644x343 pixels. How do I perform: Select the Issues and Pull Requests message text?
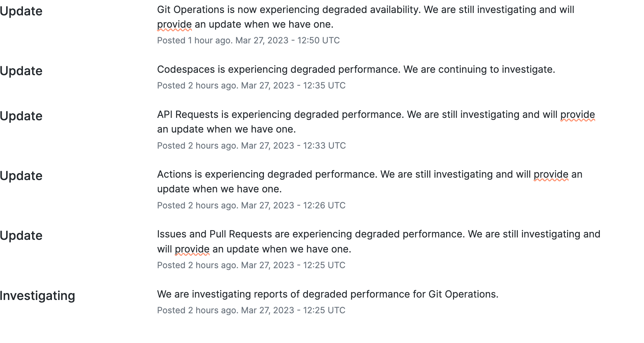click(379, 242)
